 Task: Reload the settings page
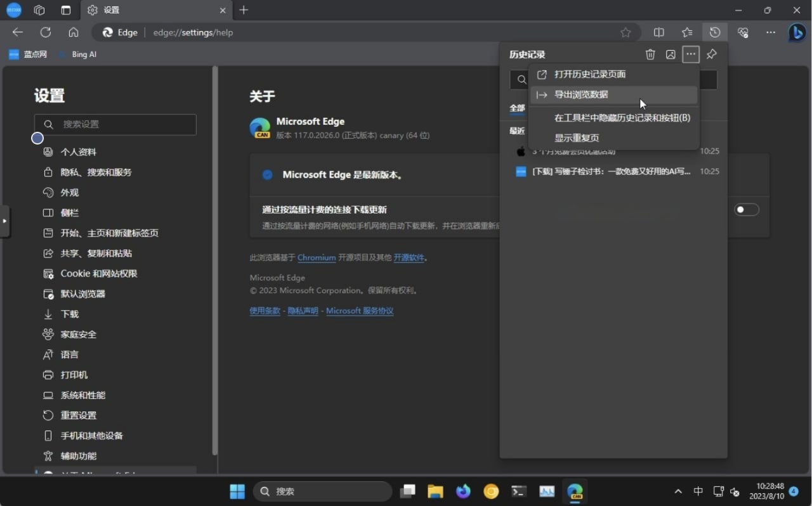(x=44, y=32)
